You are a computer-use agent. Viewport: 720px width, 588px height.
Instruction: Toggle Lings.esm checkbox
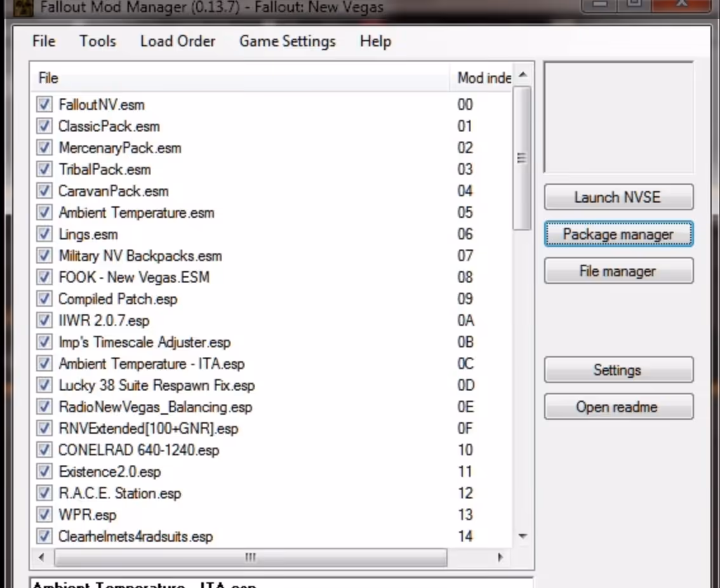coord(44,234)
